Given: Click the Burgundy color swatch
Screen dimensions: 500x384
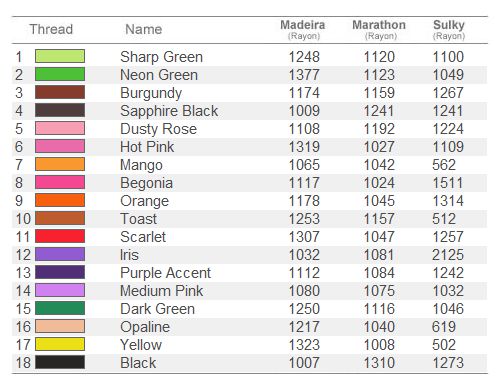Looking at the screenshot, I should (60, 92).
